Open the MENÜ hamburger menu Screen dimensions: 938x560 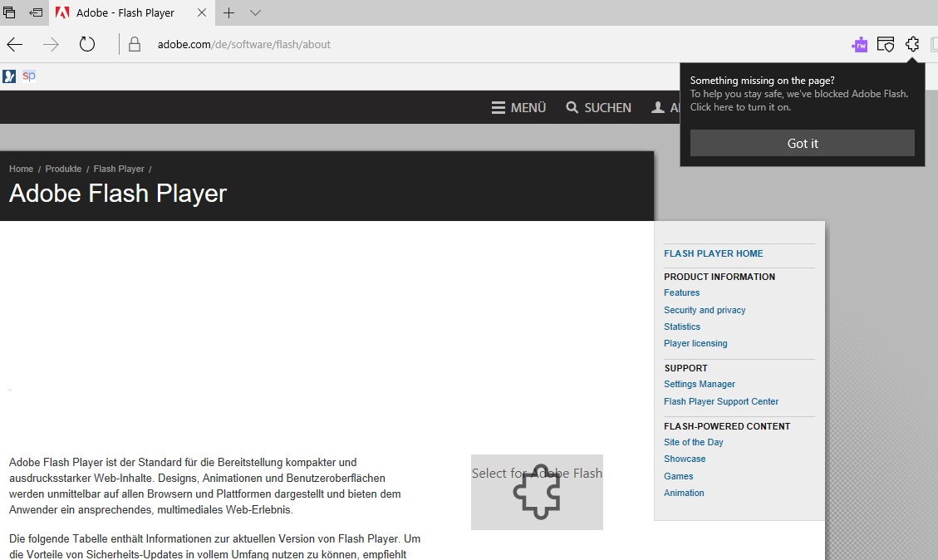(x=518, y=108)
